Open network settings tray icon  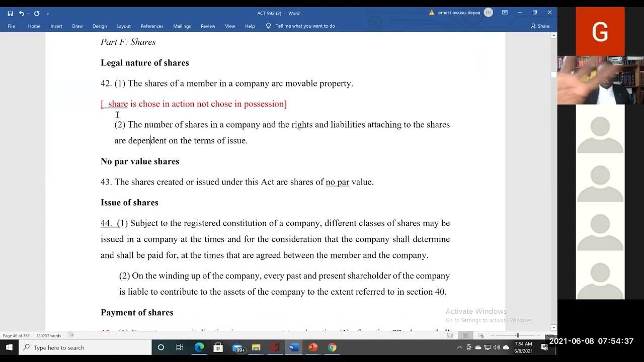(487, 347)
